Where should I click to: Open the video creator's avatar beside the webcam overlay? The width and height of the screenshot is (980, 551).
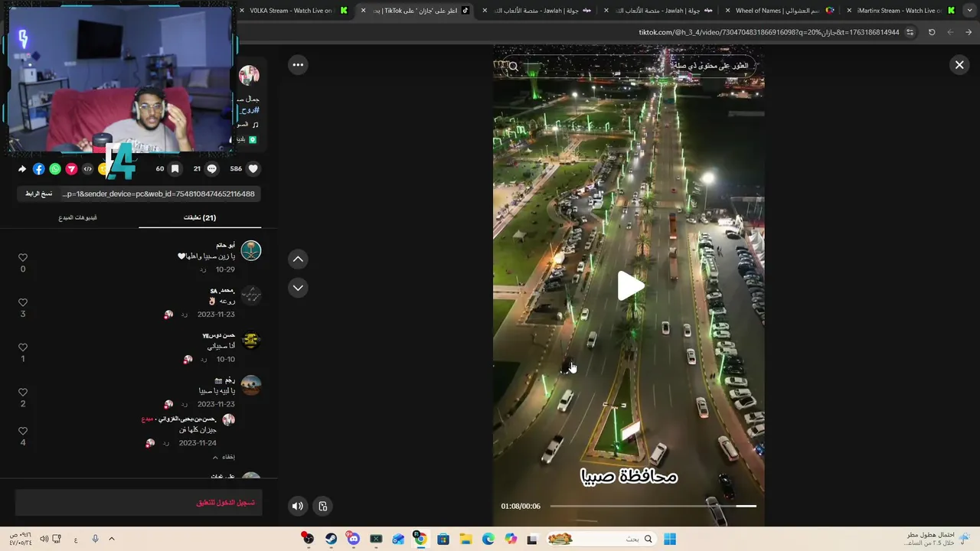(249, 75)
